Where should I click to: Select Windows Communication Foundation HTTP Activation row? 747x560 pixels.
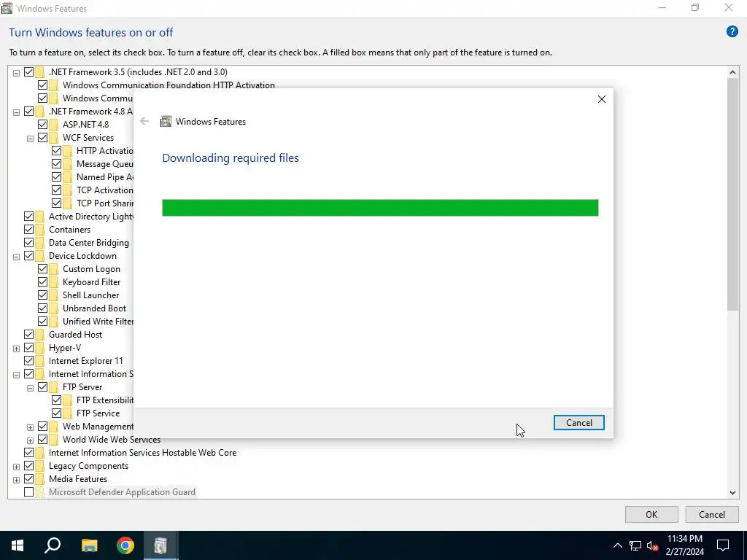coord(169,85)
